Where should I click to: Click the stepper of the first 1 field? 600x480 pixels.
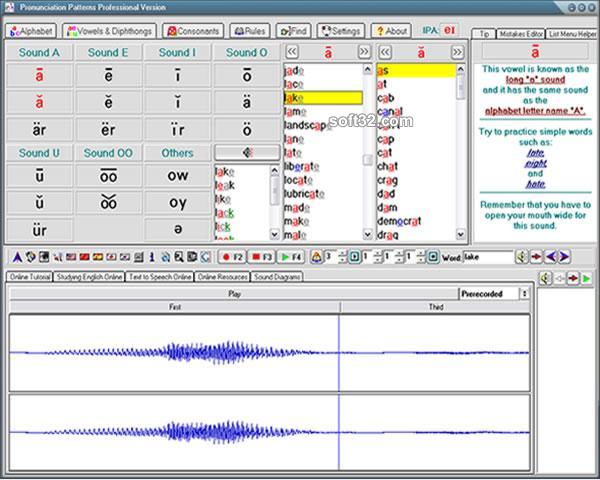coord(377,257)
